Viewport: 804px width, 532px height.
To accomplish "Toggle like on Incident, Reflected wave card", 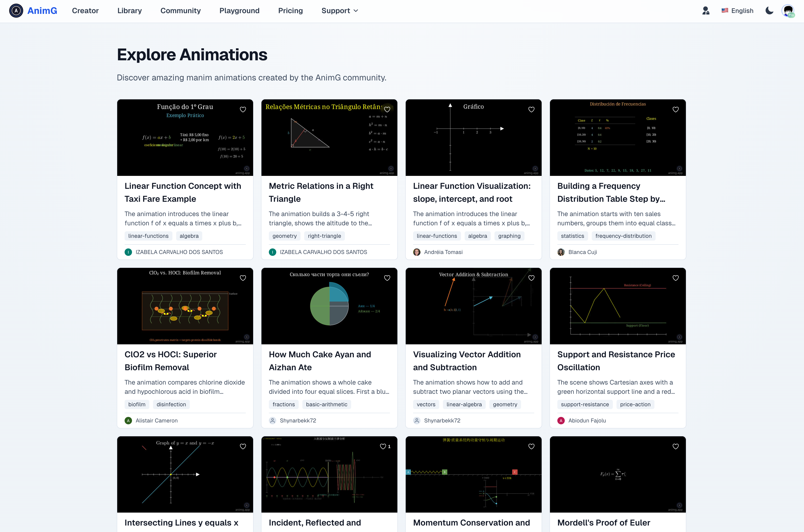I will pyautogui.click(x=383, y=446).
